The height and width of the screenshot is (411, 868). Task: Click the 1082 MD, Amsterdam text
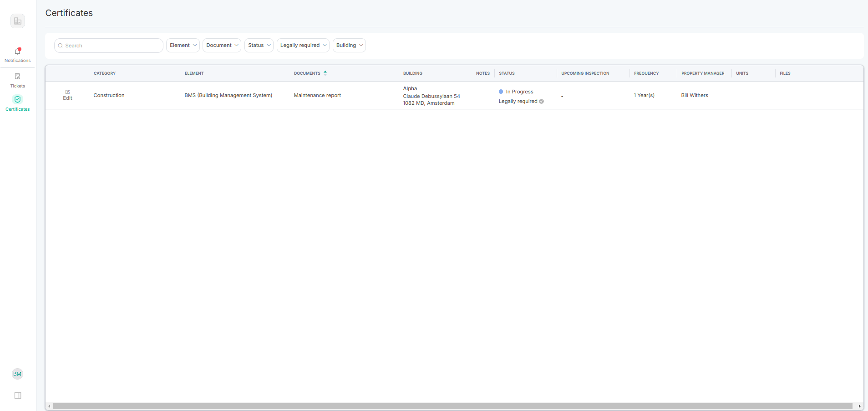tap(429, 103)
